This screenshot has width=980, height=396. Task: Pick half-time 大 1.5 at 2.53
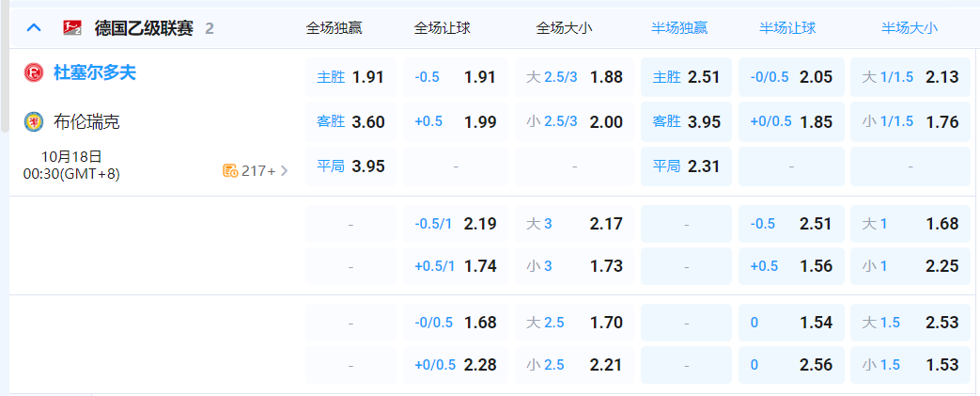(x=910, y=323)
